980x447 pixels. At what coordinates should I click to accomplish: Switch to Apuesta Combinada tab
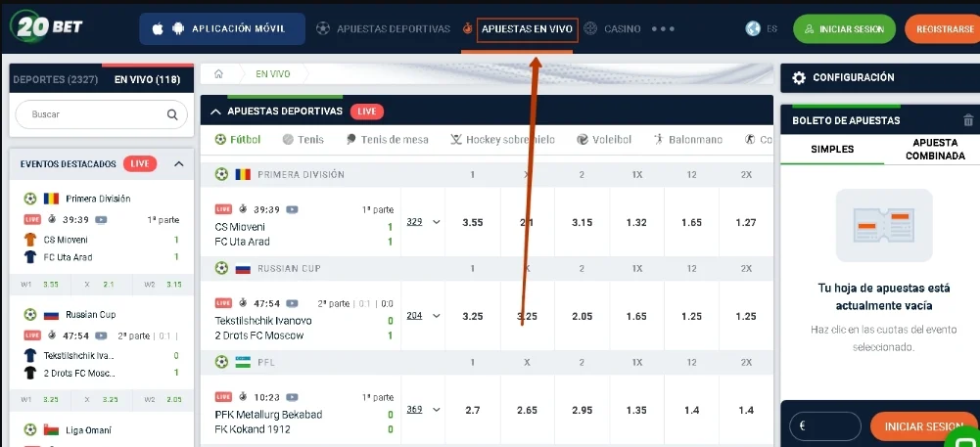[x=935, y=150]
